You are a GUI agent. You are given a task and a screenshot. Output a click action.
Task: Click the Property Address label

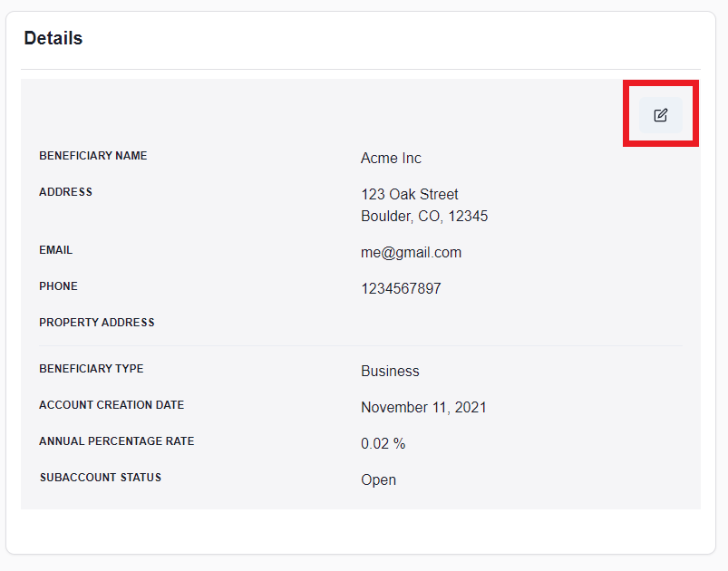click(96, 323)
